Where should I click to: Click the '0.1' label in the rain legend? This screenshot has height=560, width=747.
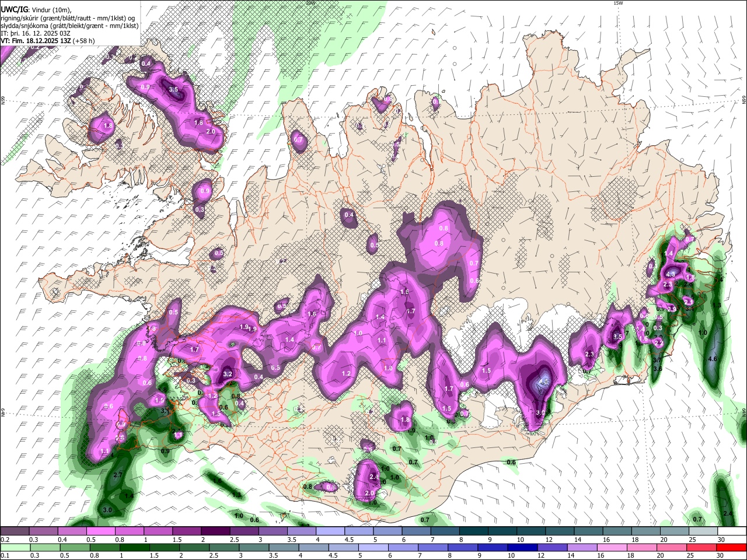(5, 555)
